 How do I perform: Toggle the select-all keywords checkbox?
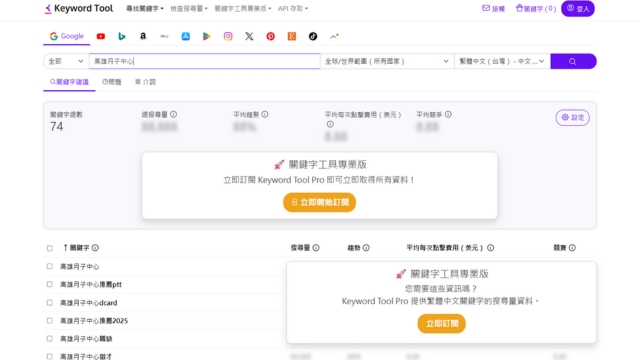50,248
